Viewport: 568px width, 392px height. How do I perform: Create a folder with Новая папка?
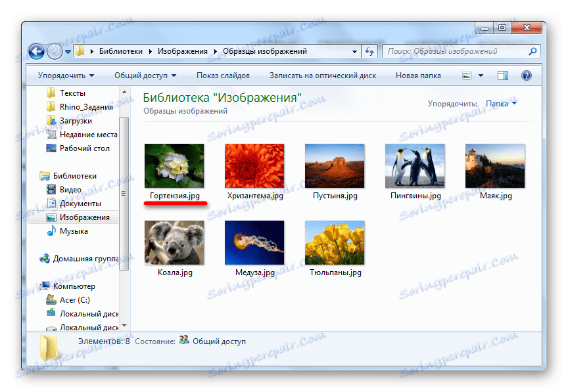pos(417,75)
